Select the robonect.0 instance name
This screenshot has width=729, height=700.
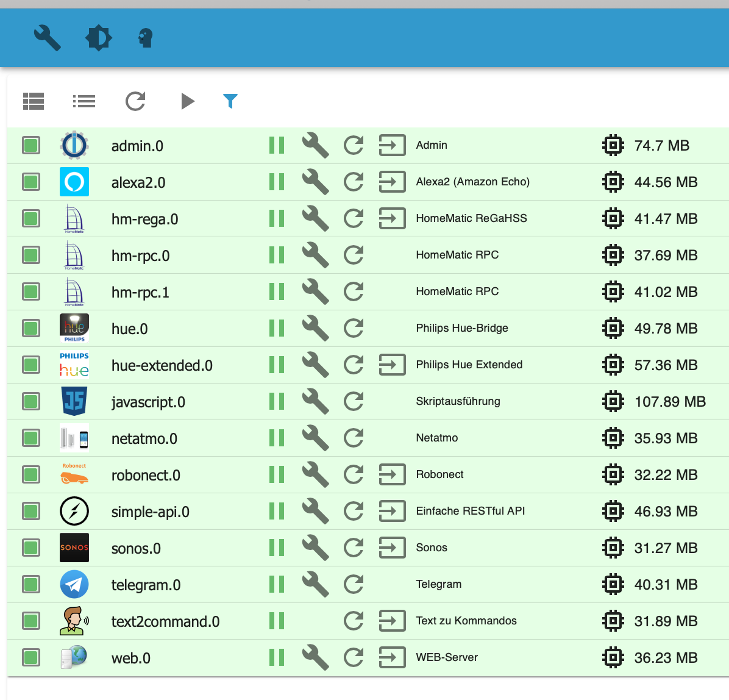pyautogui.click(x=146, y=476)
